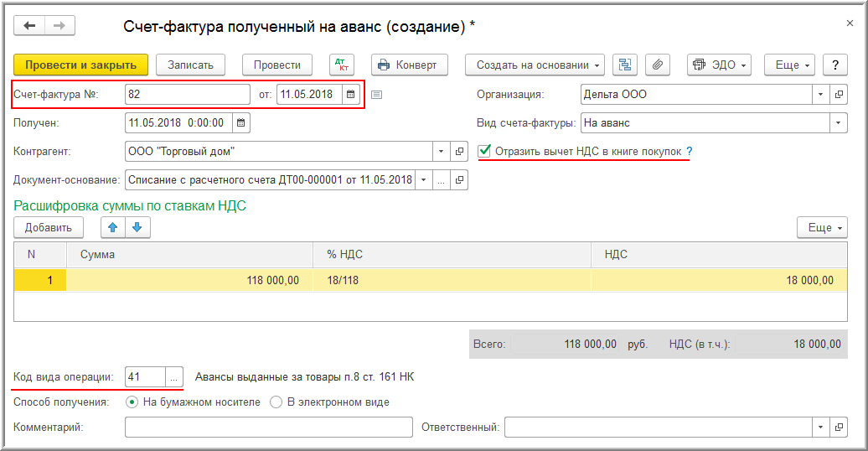Select На бумажном носителе radio option
This screenshot has height=451, width=868.
pos(132,402)
